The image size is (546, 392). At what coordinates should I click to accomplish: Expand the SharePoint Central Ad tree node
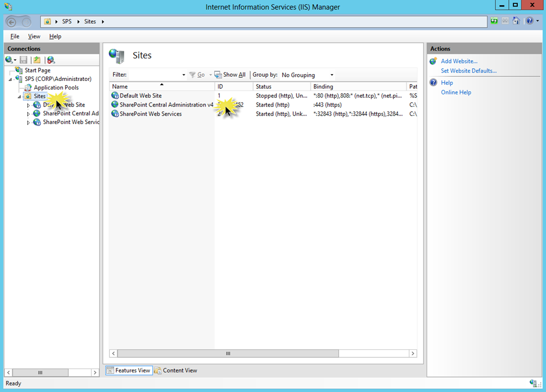point(28,114)
